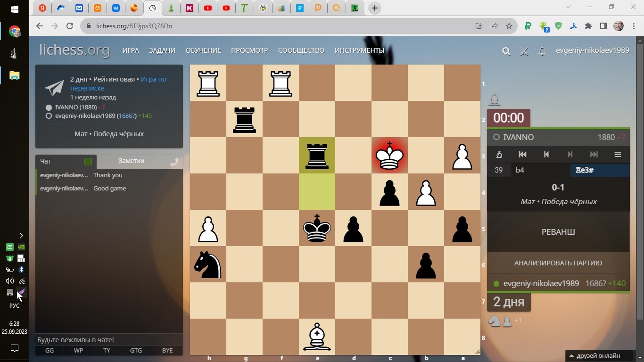Select move Ле3# in the move list
This screenshot has height=362, width=644.
600,170
